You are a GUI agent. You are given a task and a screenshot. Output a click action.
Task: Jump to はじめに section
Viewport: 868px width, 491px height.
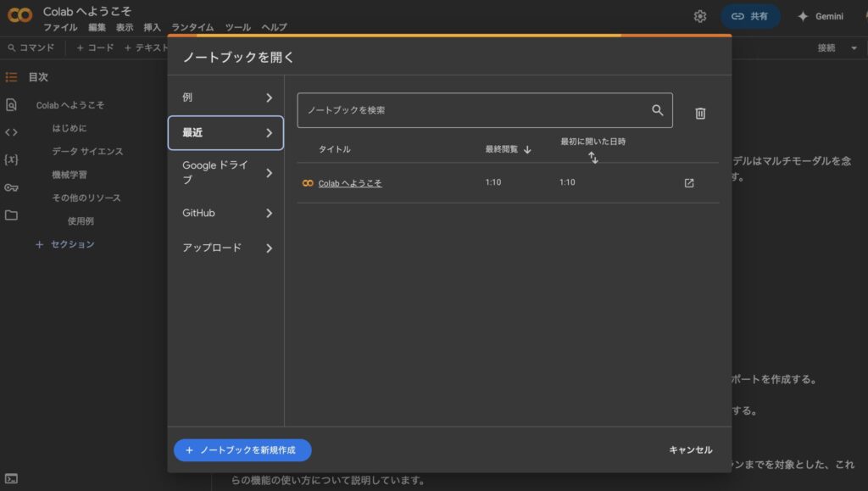coord(70,128)
